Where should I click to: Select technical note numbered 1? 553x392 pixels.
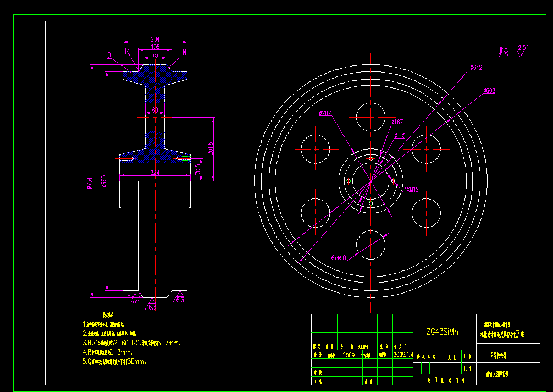click(103, 324)
